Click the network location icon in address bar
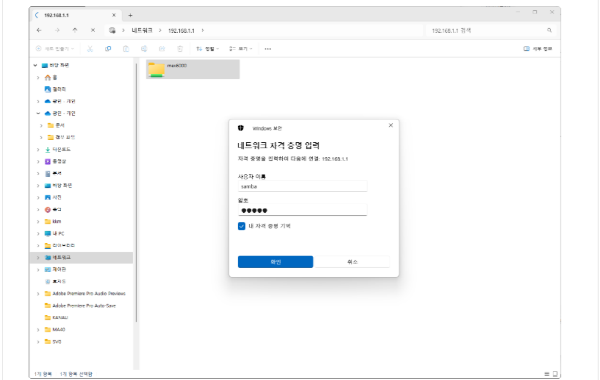The width and height of the screenshot is (600, 380). click(112, 30)
